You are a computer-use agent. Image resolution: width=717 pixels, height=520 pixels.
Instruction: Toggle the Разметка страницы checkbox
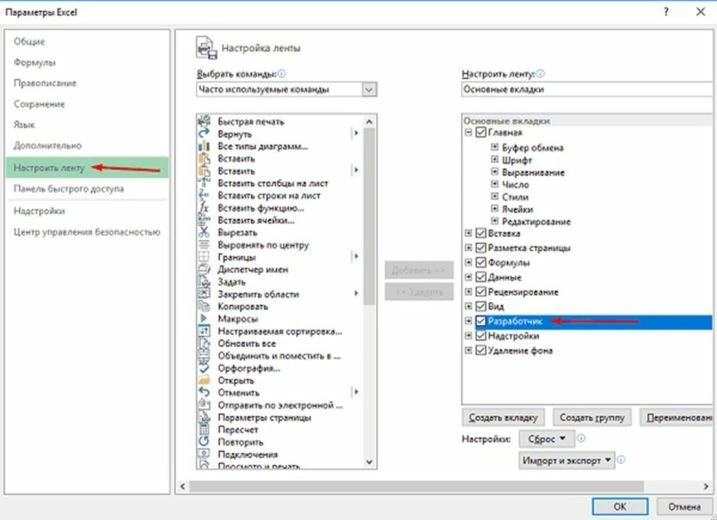[481, 248]
